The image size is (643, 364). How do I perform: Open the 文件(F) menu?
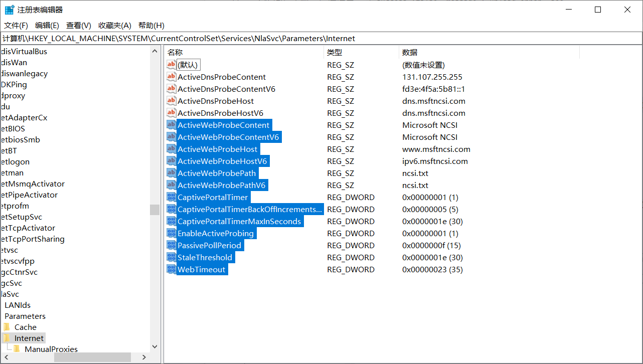16,25
